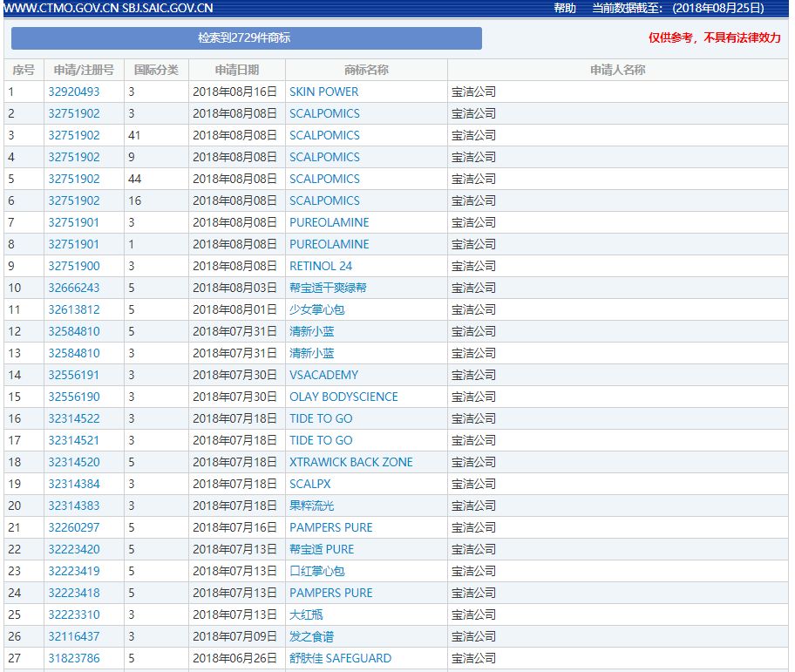Open PAMPERS PURE trademark in row 21
Image resolution: width=795 pixels, height=672 pixels.
tap(330, 527)
